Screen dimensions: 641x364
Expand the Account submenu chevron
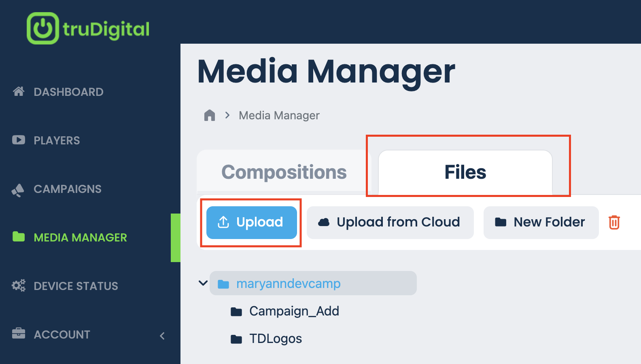(x=162, y=336)
